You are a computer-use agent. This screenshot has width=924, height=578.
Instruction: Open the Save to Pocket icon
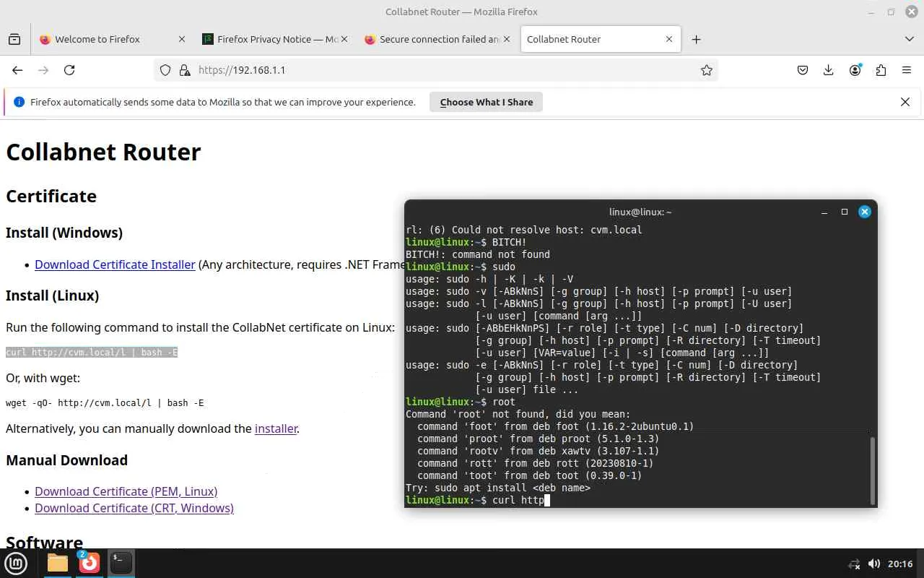pyautogui.click(x=803, y=70)
